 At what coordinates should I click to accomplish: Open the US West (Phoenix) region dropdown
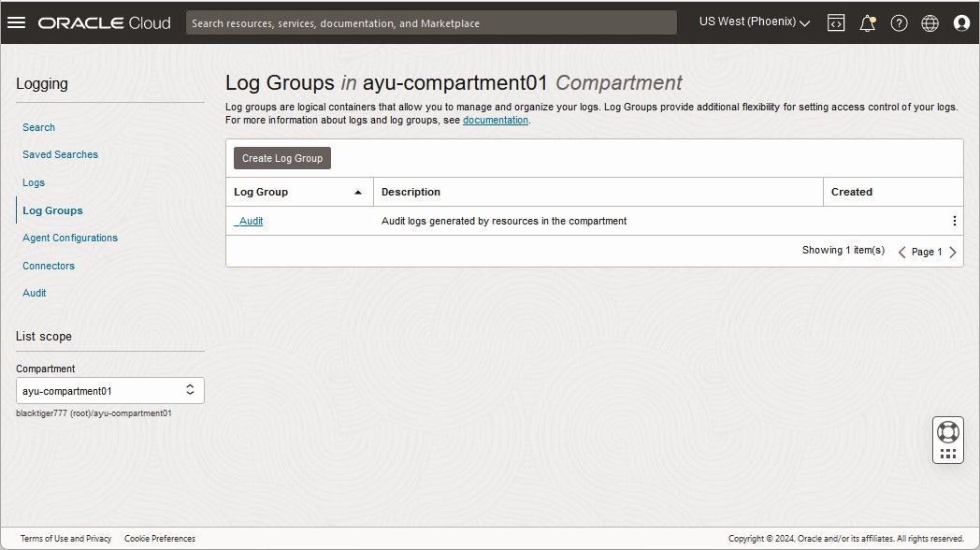tap(755, 22)
